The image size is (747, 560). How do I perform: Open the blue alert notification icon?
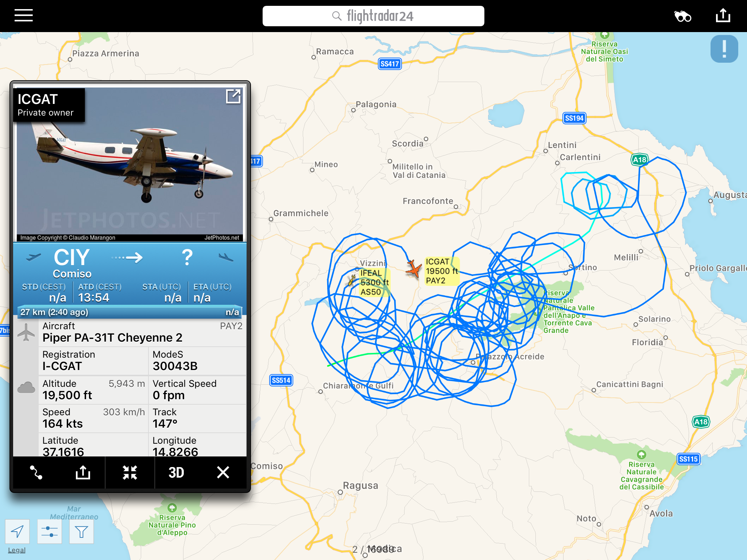tap(724, 49)
